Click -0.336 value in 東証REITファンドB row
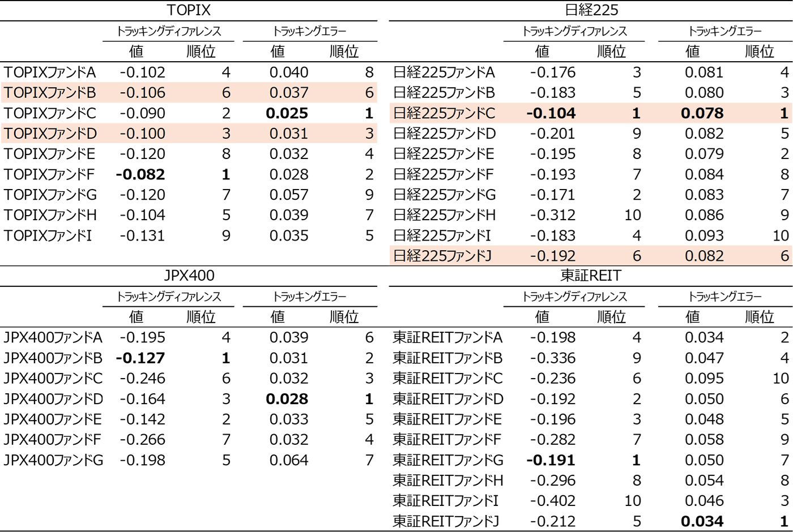The width and height of the screenshot is (793, 532). [552, 358]
